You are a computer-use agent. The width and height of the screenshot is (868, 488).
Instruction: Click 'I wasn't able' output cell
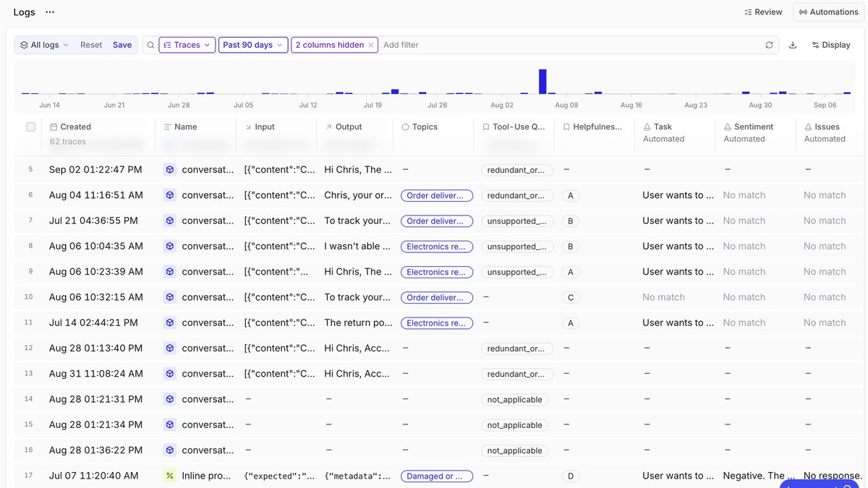tap(357, 247)
